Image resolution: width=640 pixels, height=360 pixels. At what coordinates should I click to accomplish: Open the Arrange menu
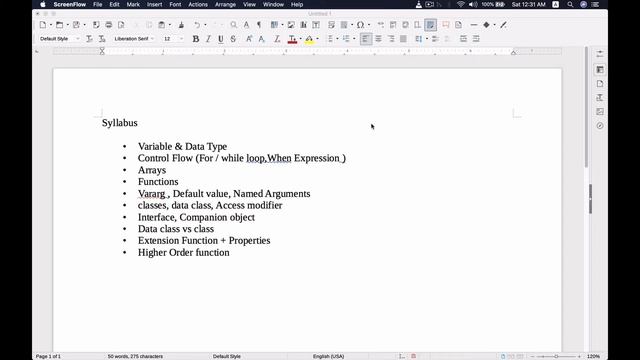[x=225, y=4]
